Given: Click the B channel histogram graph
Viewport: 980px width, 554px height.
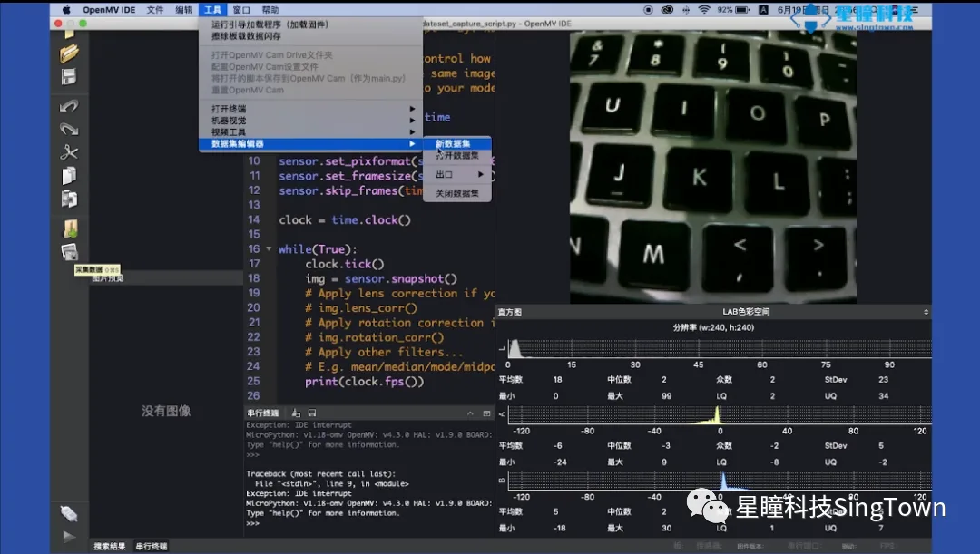Looking at the screenshot, I should coord(720,481).
